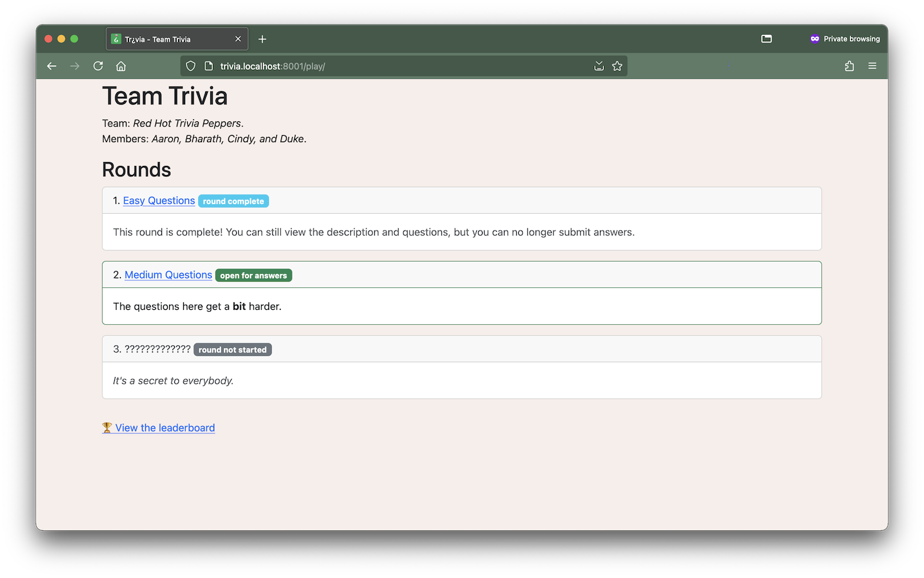The width and height of the screenshot is (924, 578).
Task: Click the forward navigation arrow
Action: click(x=75, y=65)
